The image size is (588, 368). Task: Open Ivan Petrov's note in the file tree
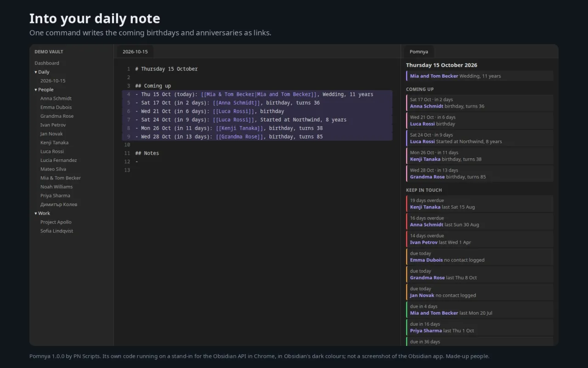[53, 125]
